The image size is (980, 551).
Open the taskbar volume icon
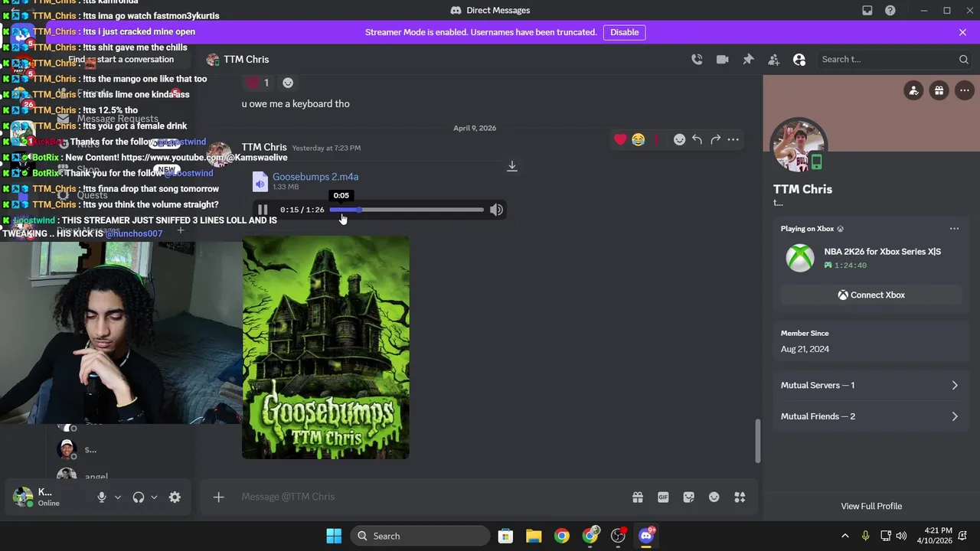click(x=901, y=536)
